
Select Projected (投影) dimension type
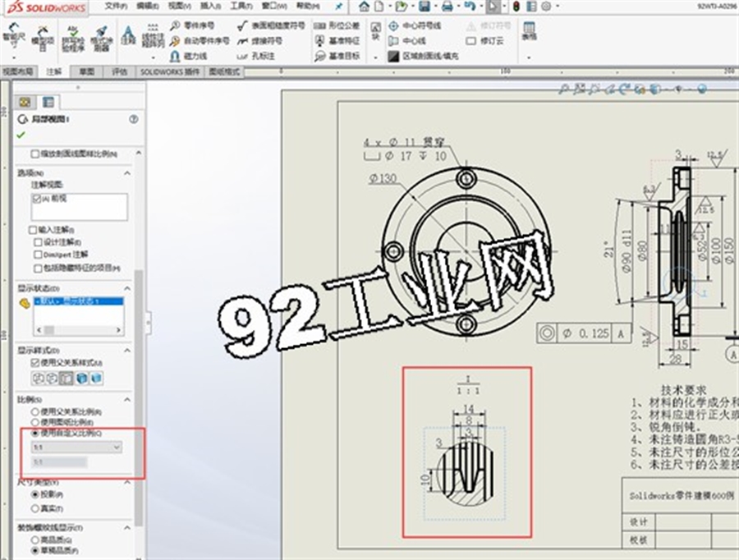pyautogui.click(x=34, y=494)
